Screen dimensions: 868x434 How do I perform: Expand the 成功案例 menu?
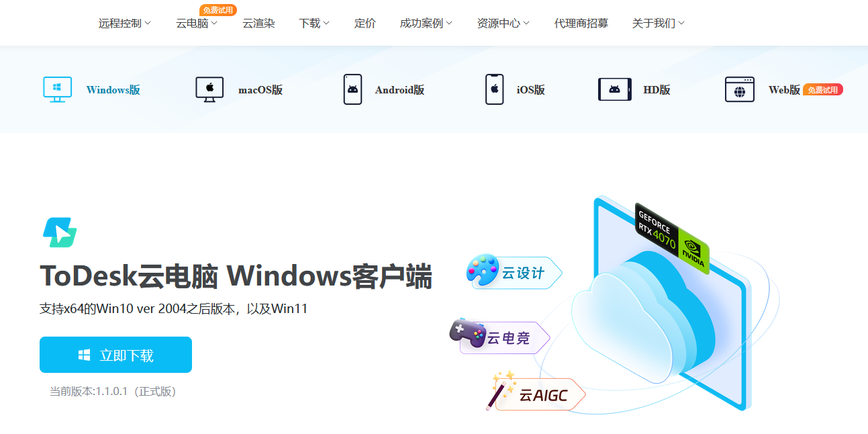pyautogui.click(x=426, y=23)
